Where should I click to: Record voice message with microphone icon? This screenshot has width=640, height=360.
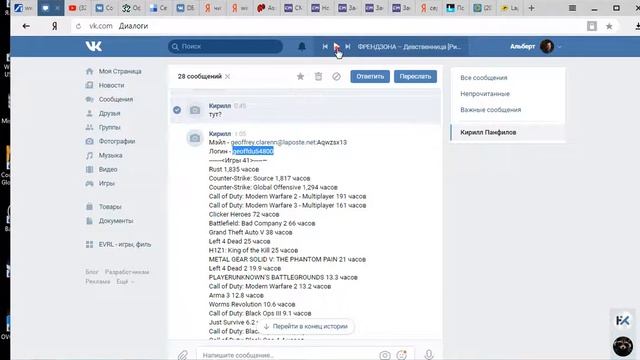coord(429,355)
